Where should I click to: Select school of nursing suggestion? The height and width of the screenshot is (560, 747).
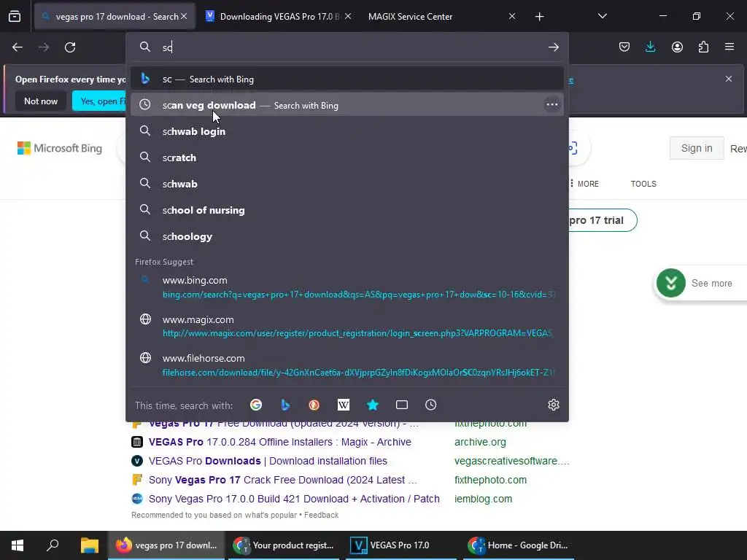click(347, 210)
